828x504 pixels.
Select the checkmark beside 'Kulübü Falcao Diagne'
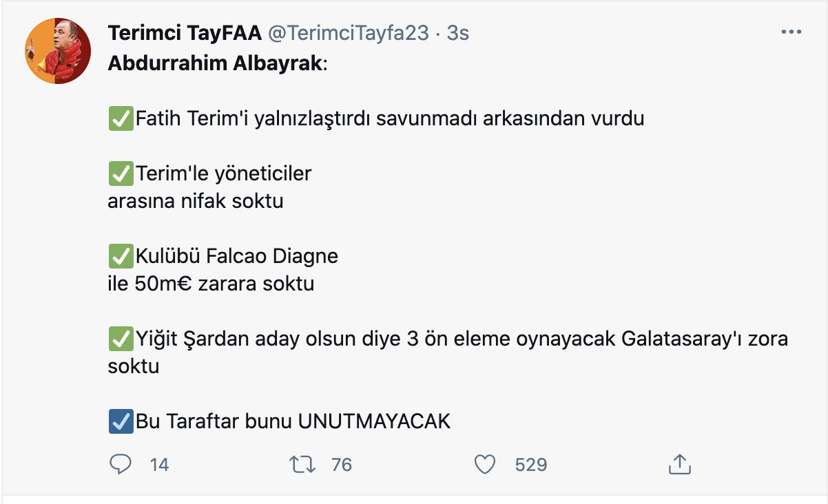point(121,256)
